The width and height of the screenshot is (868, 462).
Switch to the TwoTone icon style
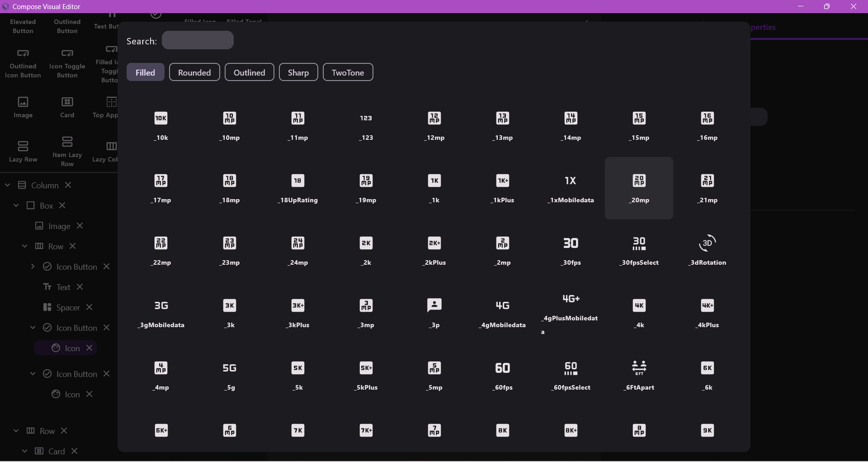coord(348,72)
